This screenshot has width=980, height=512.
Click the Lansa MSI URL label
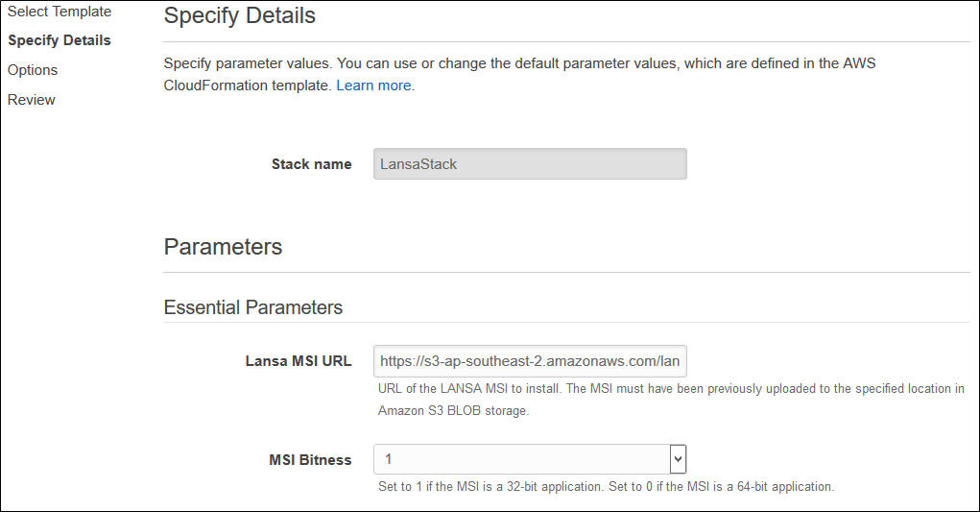(299, 362)
